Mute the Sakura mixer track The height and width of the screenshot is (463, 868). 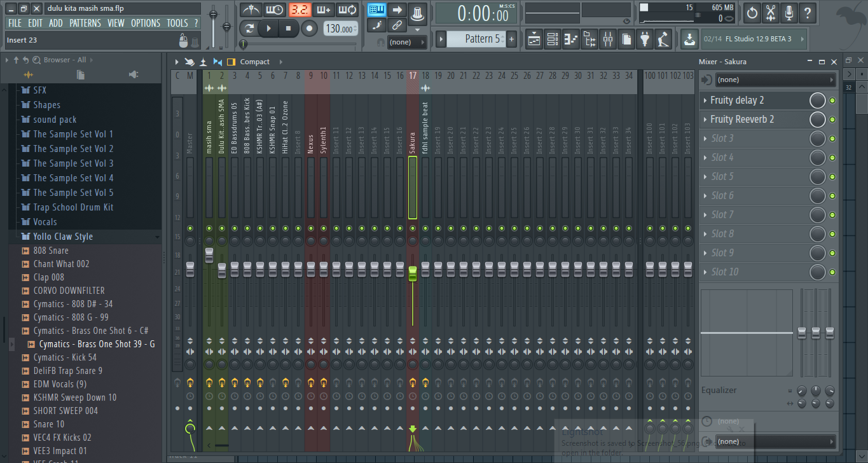pyautogui.click(x=413, y=228)
